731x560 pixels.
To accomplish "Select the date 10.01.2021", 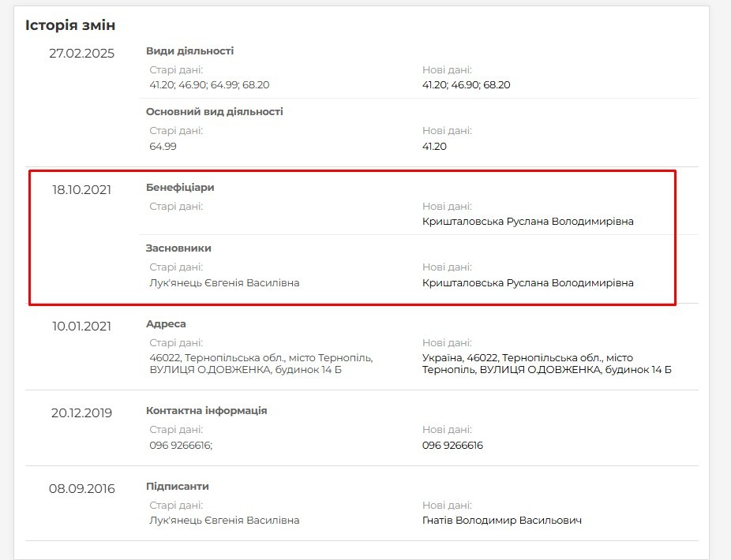I will pyautogui.click(x=81, y=326).
